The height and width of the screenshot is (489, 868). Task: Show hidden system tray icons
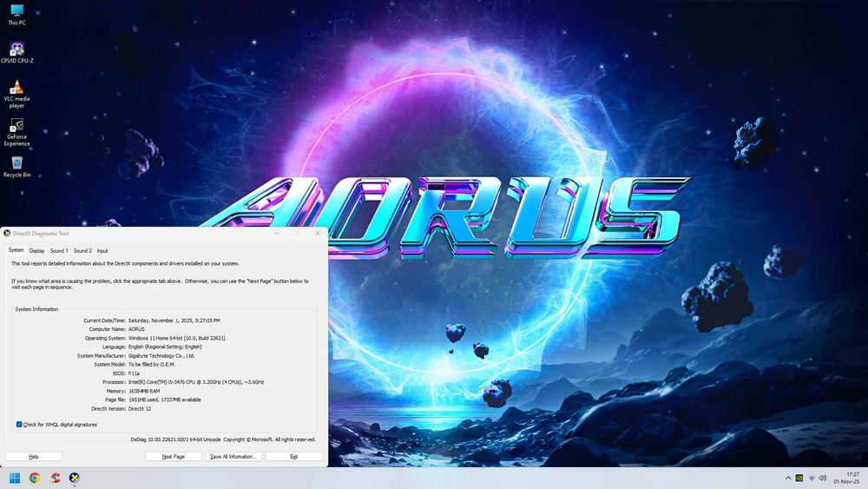tap(788, 478)
